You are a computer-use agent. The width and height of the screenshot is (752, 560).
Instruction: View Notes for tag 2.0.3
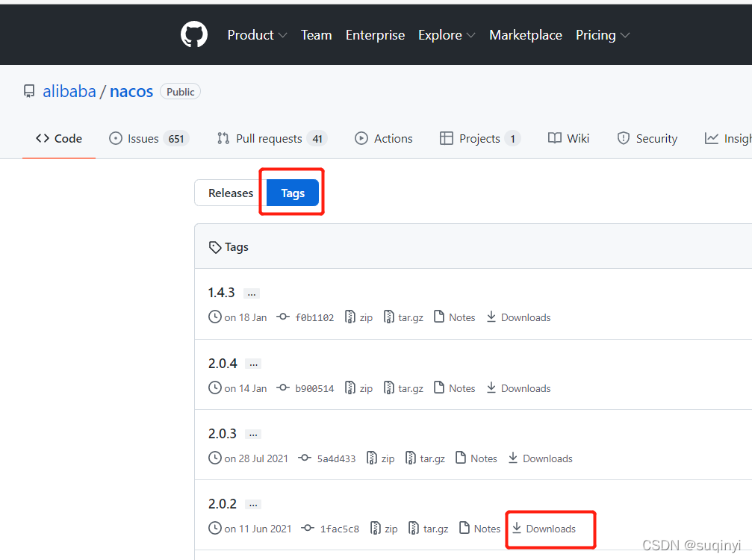click(476, 458)
